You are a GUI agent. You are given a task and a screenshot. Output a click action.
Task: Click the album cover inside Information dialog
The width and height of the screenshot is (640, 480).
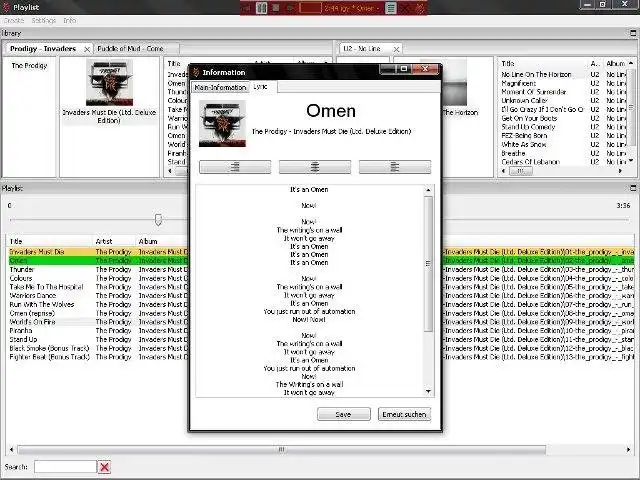click(x=222, y=124)
